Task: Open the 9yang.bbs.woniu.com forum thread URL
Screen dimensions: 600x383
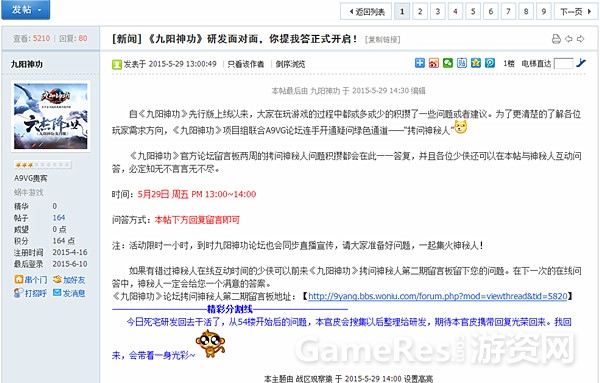Action: coord(438,296)
